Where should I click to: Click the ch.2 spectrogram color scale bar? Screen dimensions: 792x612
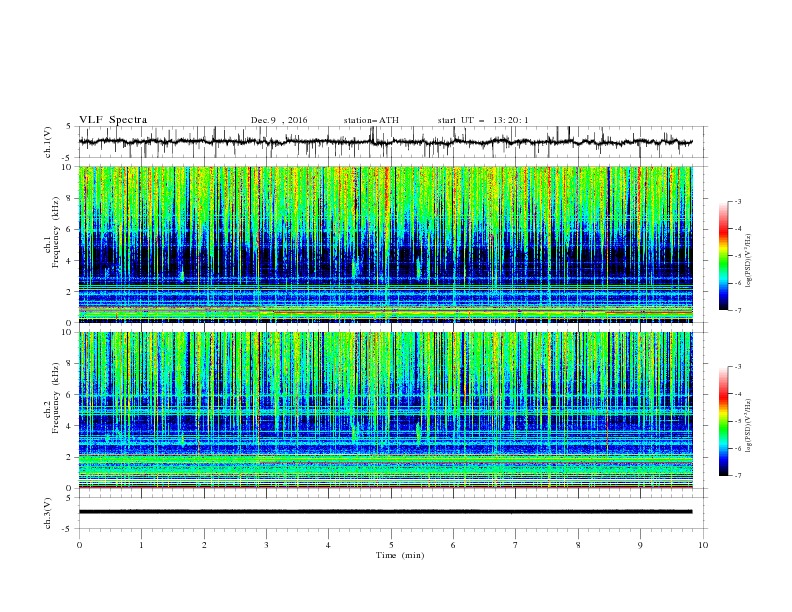pos(724,421)
